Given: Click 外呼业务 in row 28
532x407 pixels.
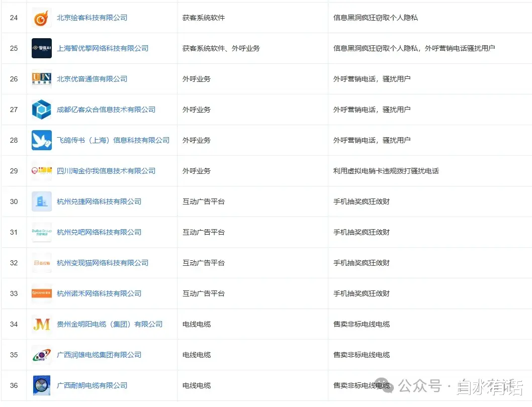Looking at the screenshot, I should point(197,140).
